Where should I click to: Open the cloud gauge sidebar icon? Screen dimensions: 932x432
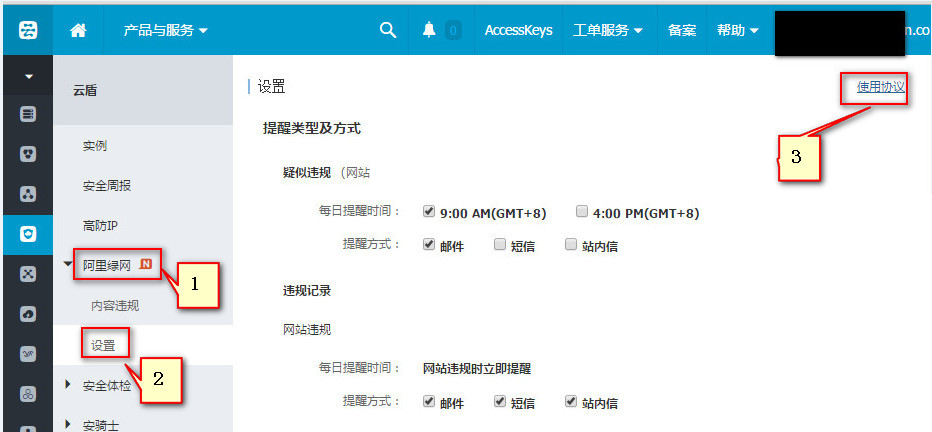[28, 314]
